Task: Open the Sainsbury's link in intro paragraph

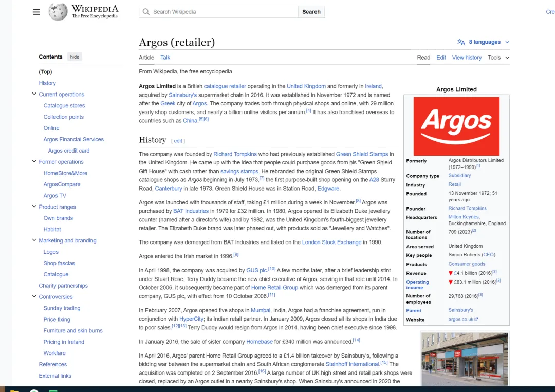Action: [x=182, y=95]
